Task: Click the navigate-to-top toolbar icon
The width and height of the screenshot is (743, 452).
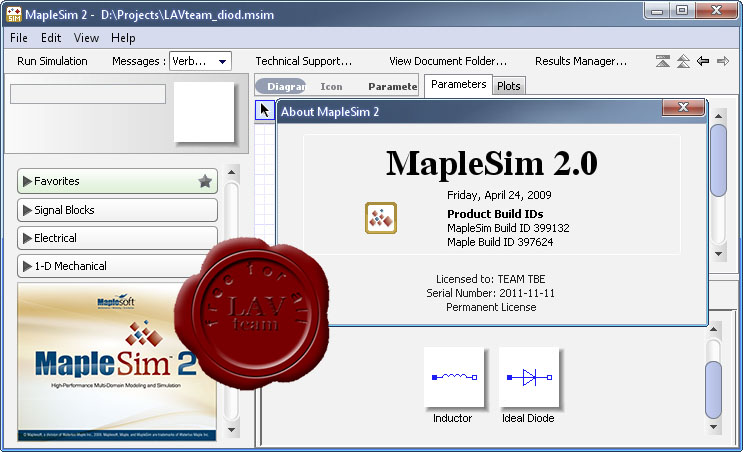Action: click(663, 61)
